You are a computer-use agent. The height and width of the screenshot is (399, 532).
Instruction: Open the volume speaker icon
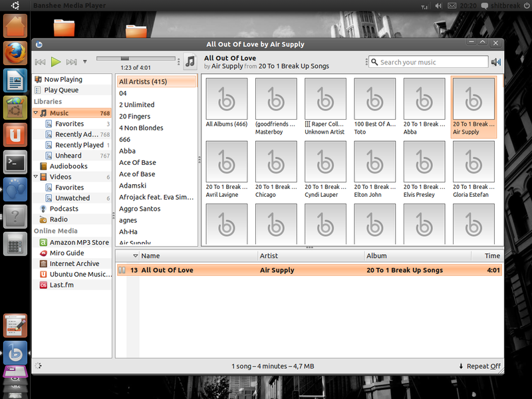click(x=495, y=62)
